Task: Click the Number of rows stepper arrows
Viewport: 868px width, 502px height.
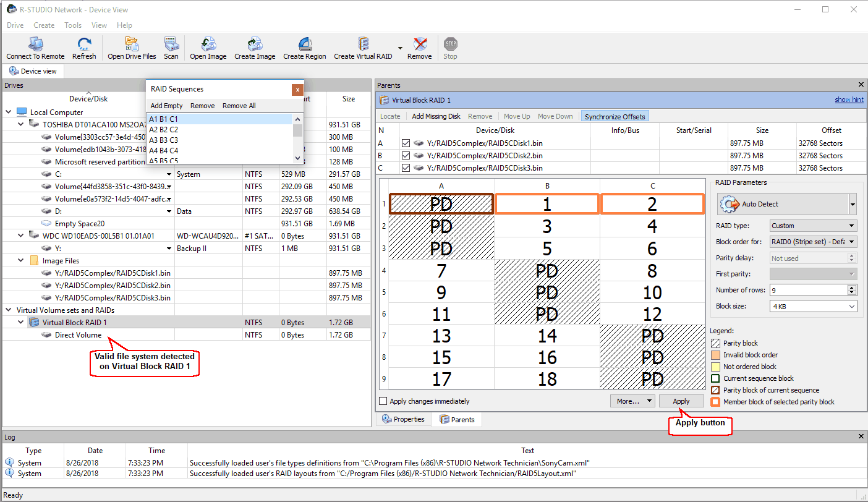Action: [853, 290]
